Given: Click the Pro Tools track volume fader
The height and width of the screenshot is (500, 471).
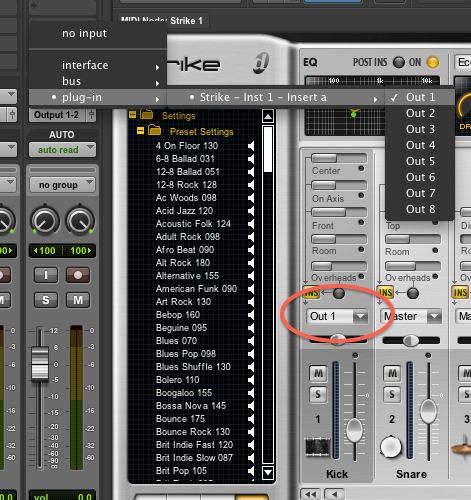Looking at the screenshot, I should coord(40,364).
